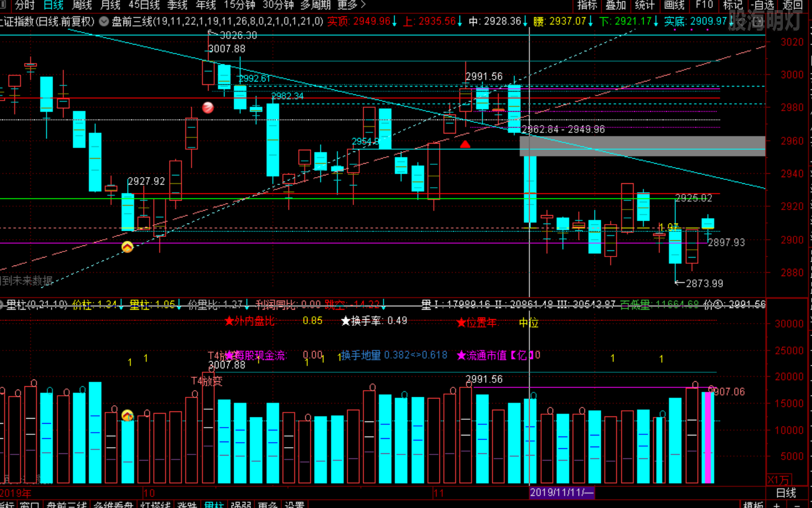Zoom in chart with + button

pyautogui.click(x=777, y=505)
